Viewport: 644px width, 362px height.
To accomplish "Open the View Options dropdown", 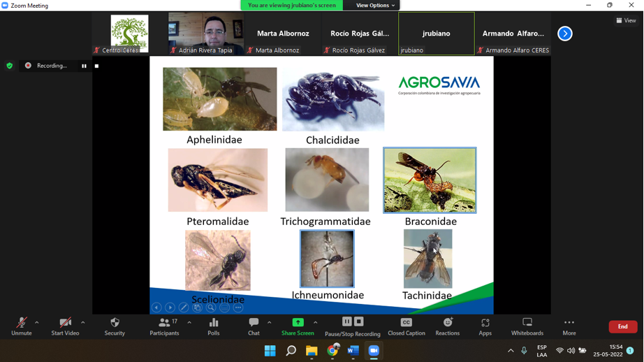I will point(375,6).
